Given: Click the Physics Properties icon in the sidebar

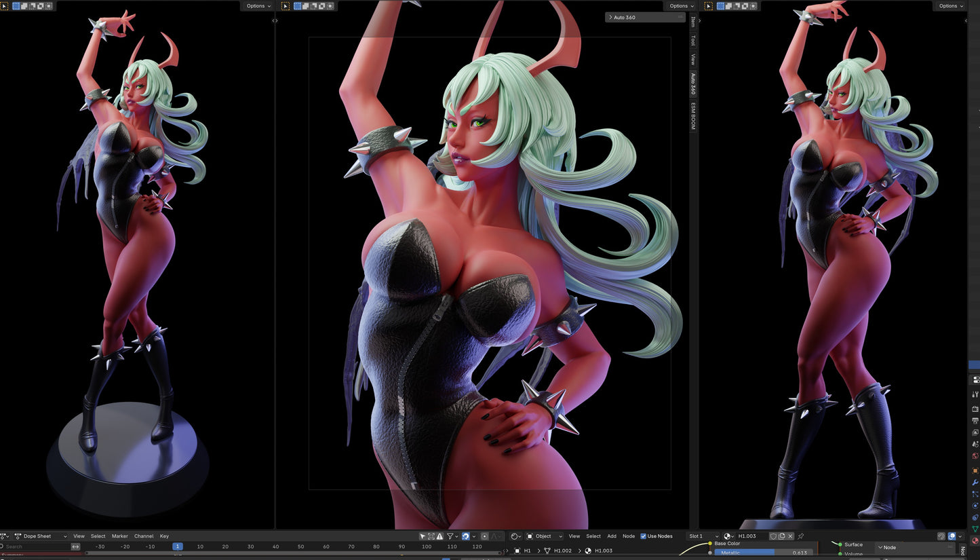Looking at the screenshot, I should (975, 505).
